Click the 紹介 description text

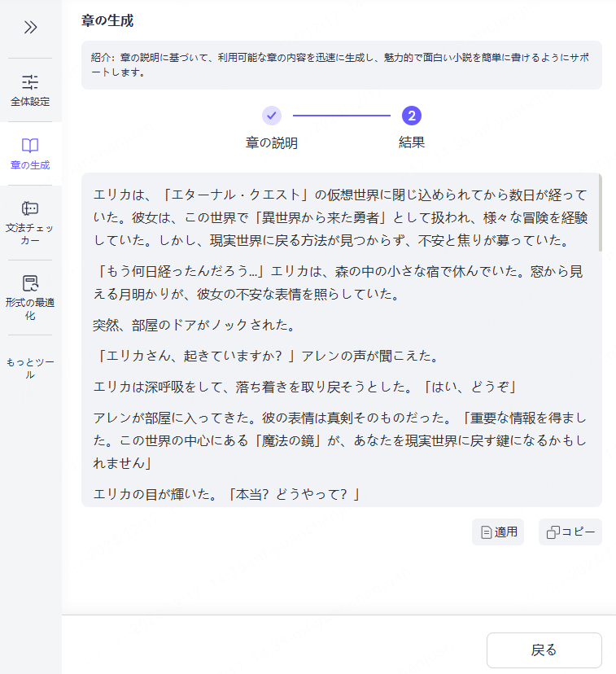point(340,65)
